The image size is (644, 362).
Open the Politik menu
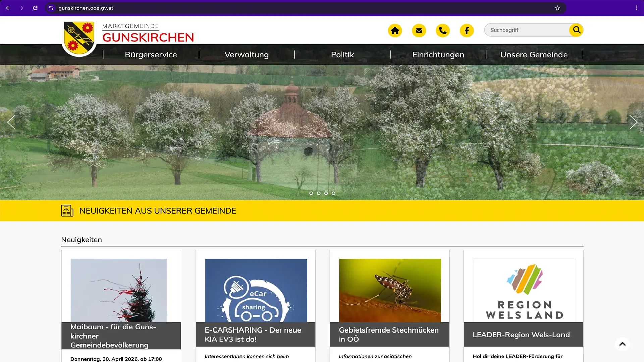pyautogui.click(x=342, y=55)
